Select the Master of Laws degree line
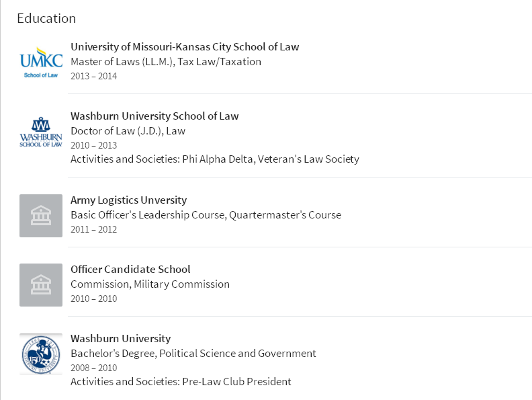 [x=166, y=62]
